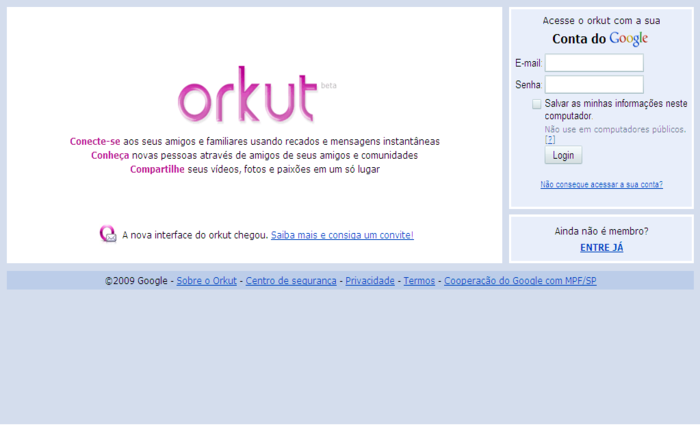Open the Centro de segurança link

(x=291, y=281)
